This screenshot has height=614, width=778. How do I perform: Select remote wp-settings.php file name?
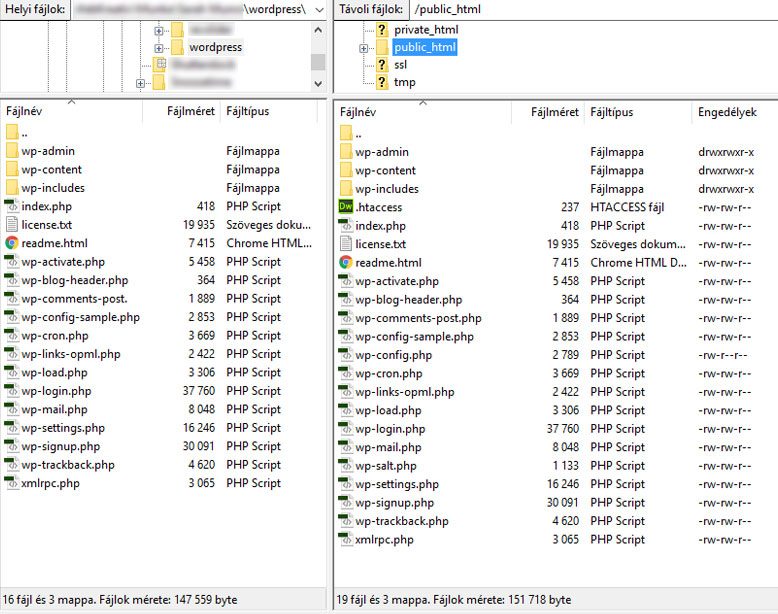[x=397, y=483]
